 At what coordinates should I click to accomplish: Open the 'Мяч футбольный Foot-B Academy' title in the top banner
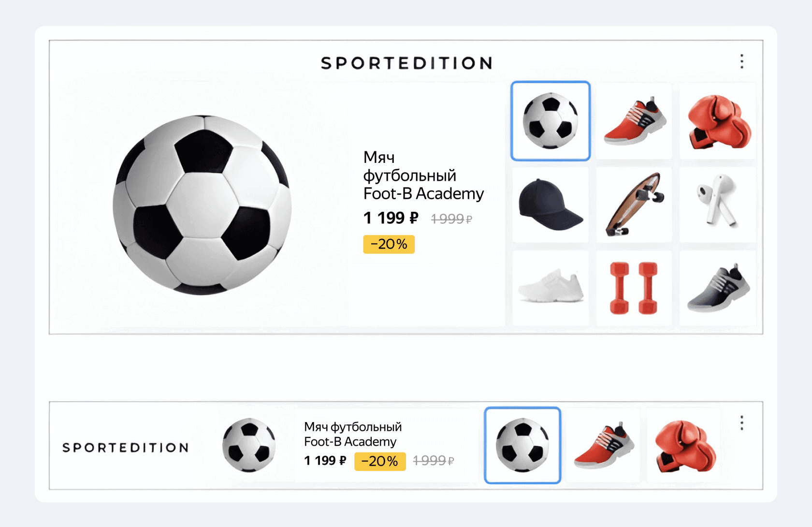423,176
